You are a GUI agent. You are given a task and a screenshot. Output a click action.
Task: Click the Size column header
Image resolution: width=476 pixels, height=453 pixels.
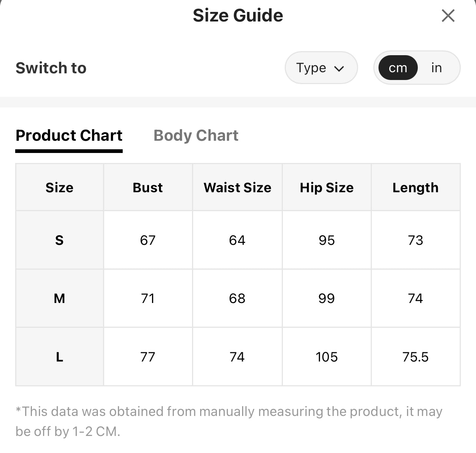tap(59, 187)
